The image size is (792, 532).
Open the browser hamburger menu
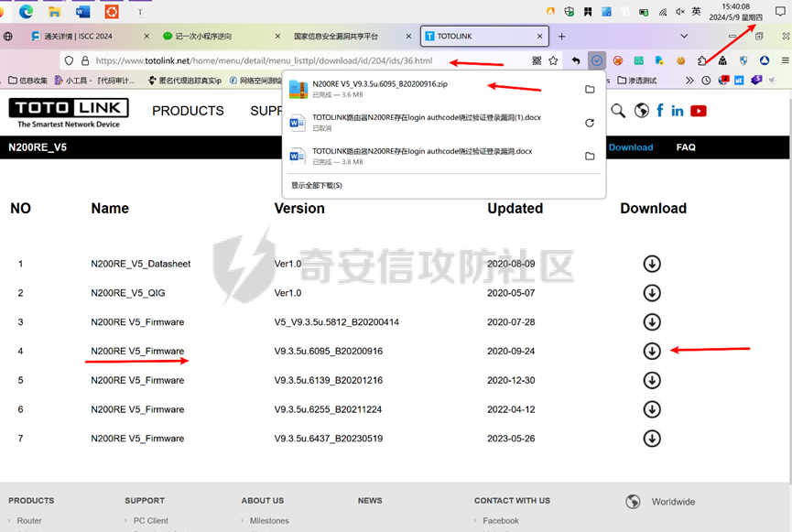[785, 60]
